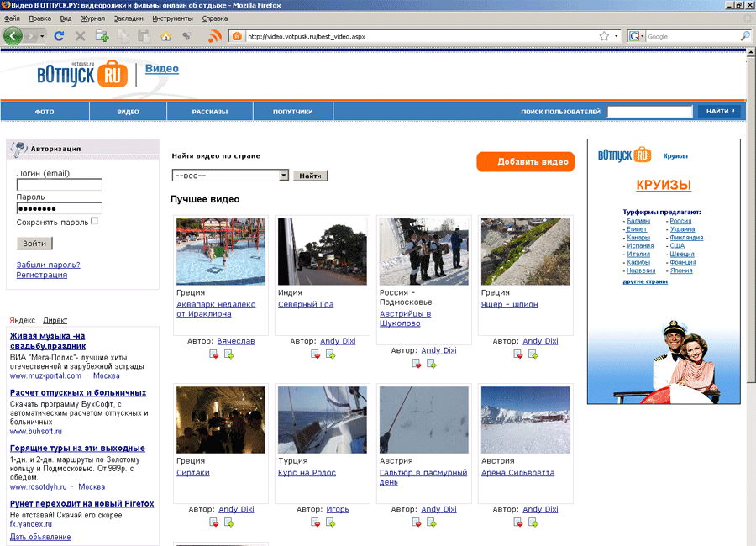Click the Forward navigation arrow
Viewport: 756px width, 546px height.
tap(31, 36)
